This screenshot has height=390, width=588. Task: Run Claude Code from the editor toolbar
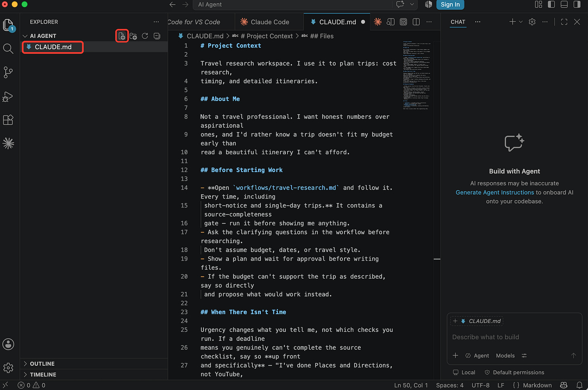(x=378, y=22)
